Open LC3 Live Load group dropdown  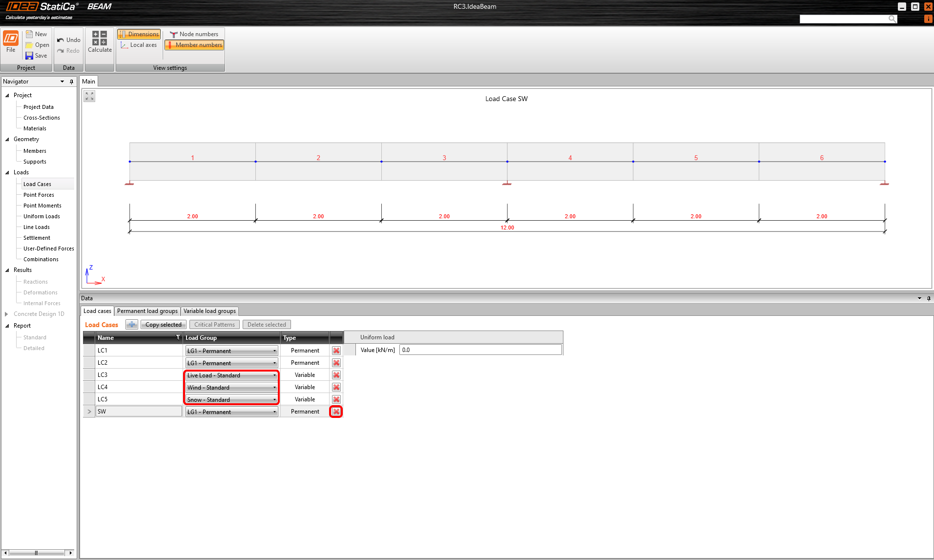[231, 375]
